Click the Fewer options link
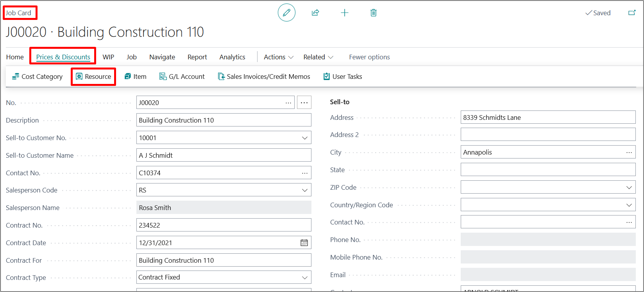The height and width of the screenshot is (292, 644). 369,57
